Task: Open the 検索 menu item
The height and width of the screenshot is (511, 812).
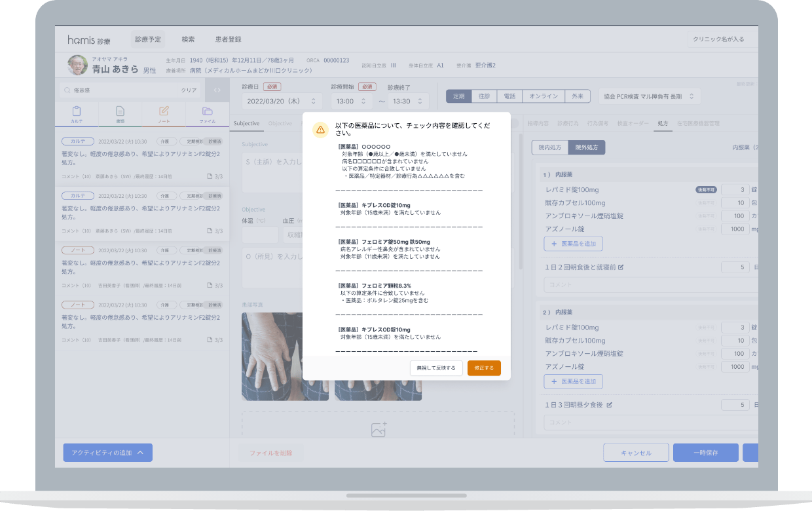Action: [x=188, y=39]
